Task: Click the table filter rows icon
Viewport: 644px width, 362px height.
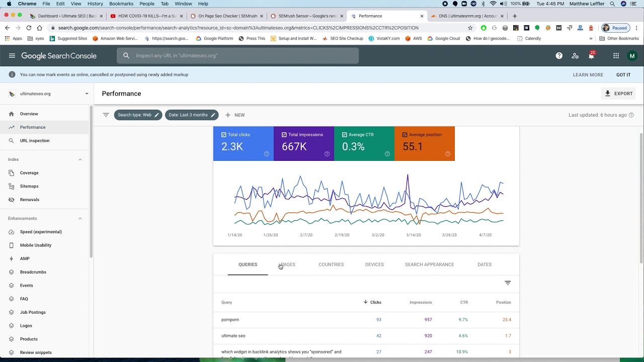Action: tap(508, 283)
